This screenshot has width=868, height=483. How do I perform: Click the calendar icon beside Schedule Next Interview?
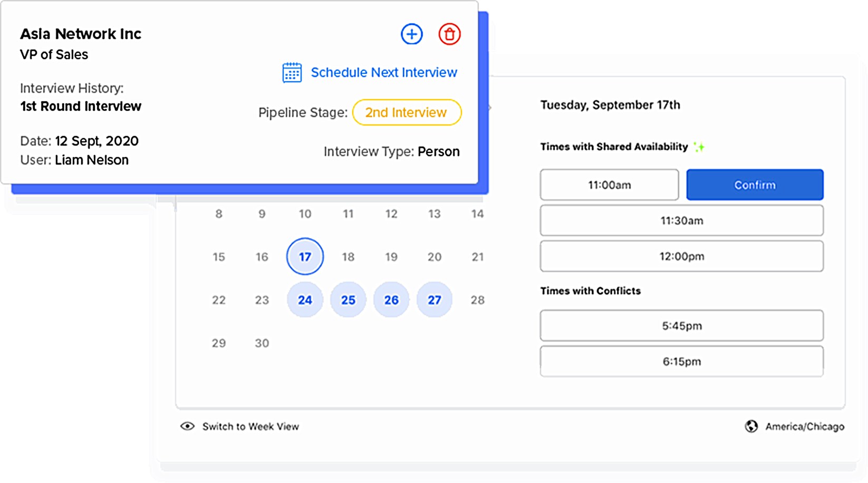[x=292, y=73]
